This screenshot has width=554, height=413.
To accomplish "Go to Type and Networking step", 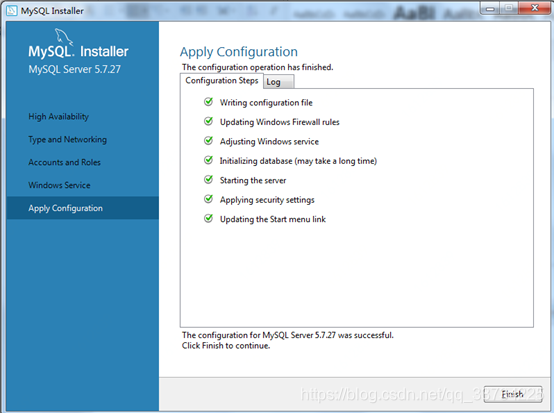I will point(67,140).
